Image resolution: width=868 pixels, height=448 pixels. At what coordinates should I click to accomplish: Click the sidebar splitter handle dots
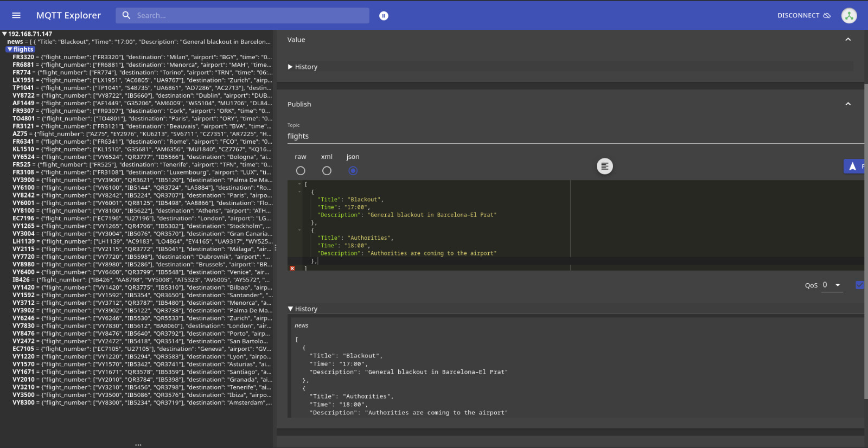tap(276, 247)
